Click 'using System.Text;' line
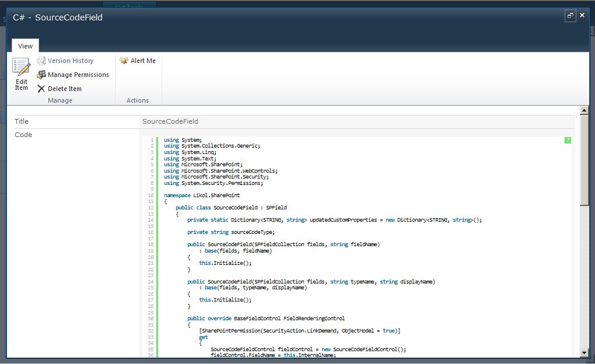The image size is (595, 364). point(190,159)
